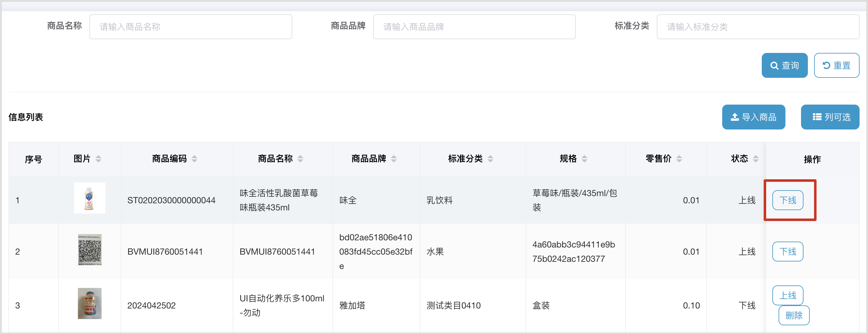
Task: Select product code 2024042502
Action: pos(151,305)
